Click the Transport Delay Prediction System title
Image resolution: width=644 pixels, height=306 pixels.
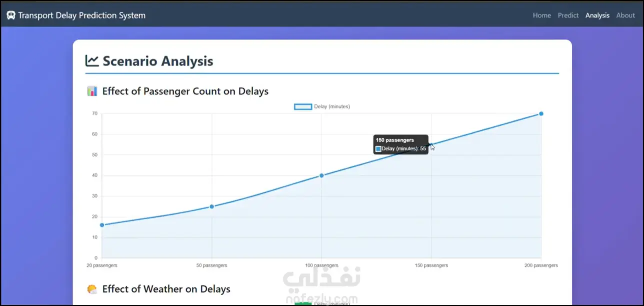[82, 15]
